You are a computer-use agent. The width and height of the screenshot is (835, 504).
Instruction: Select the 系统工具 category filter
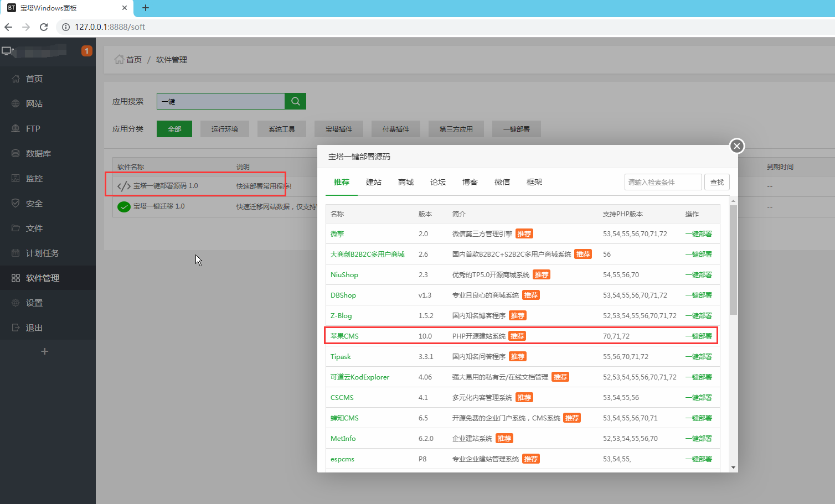click(x=282, y=129)
